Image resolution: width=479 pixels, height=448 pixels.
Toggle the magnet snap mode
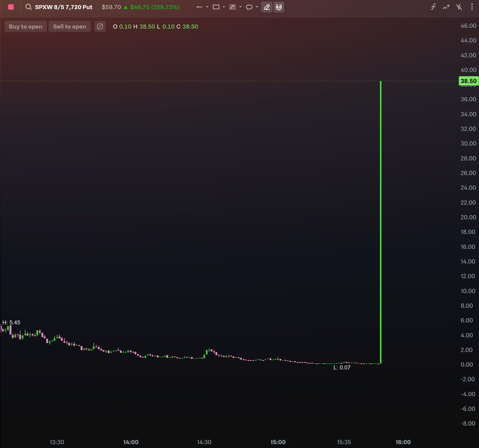(279, 7)
